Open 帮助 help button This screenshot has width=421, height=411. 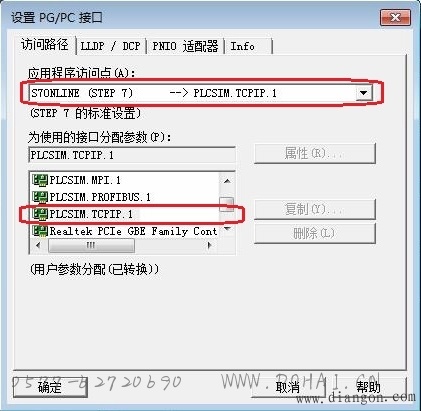point(368,387)
